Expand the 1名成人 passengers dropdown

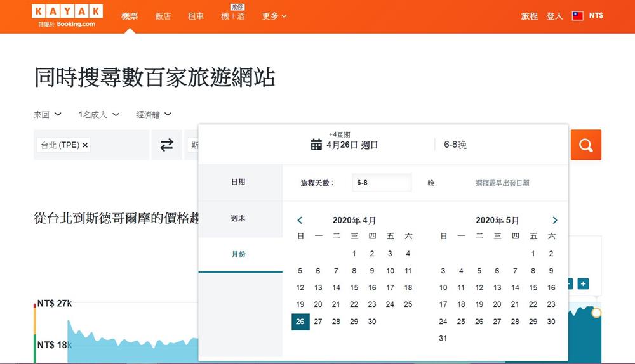click(x=98, y=115)
